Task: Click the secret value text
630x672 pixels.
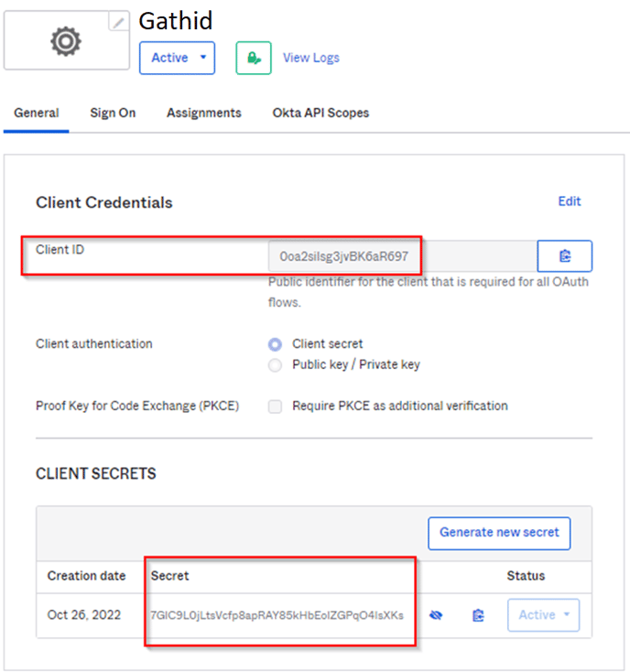Action: [277, 615]
